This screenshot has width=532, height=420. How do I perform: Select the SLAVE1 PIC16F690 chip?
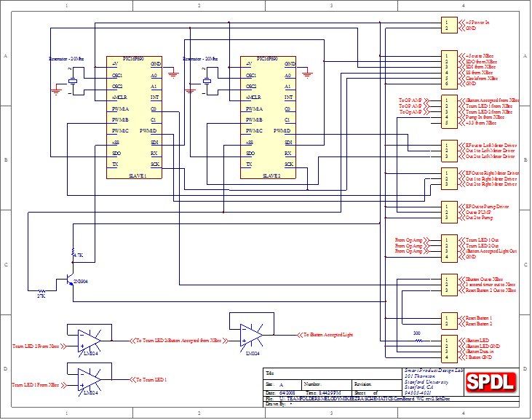click(135, 118)
